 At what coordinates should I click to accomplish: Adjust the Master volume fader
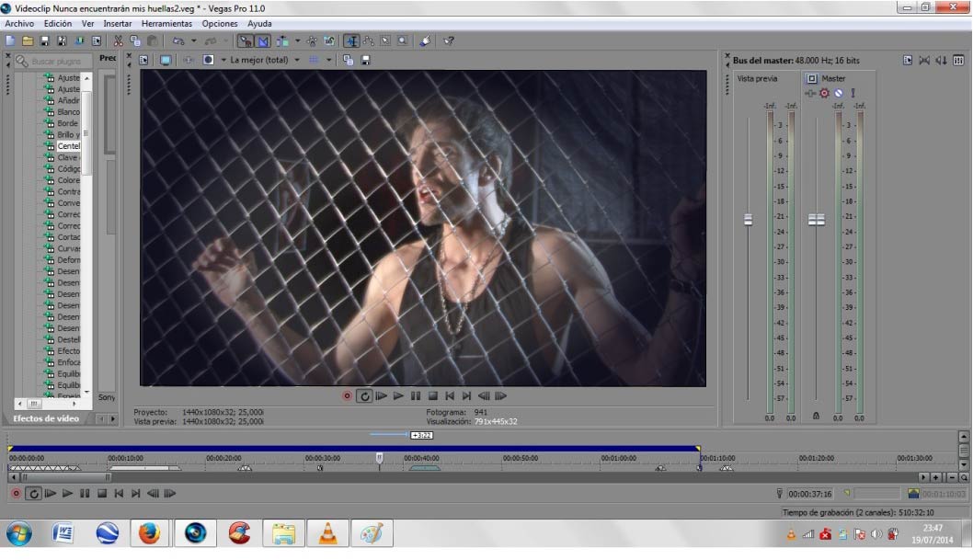point(816,220)
